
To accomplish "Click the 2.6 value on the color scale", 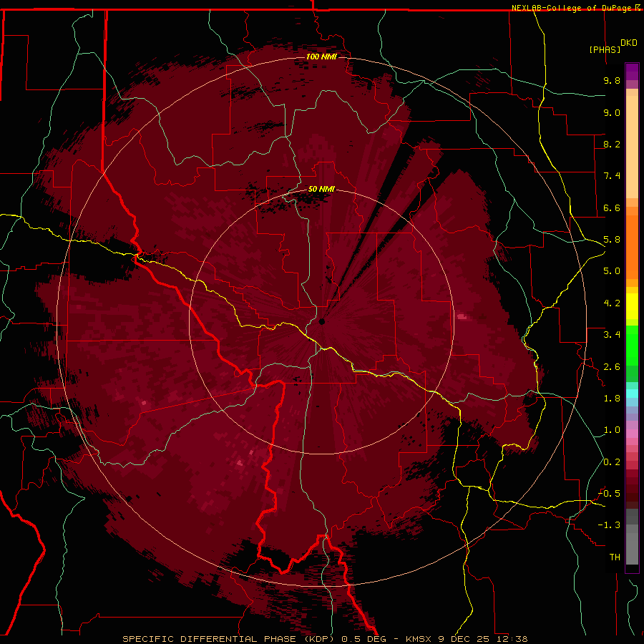I will [x=612, y=367].
